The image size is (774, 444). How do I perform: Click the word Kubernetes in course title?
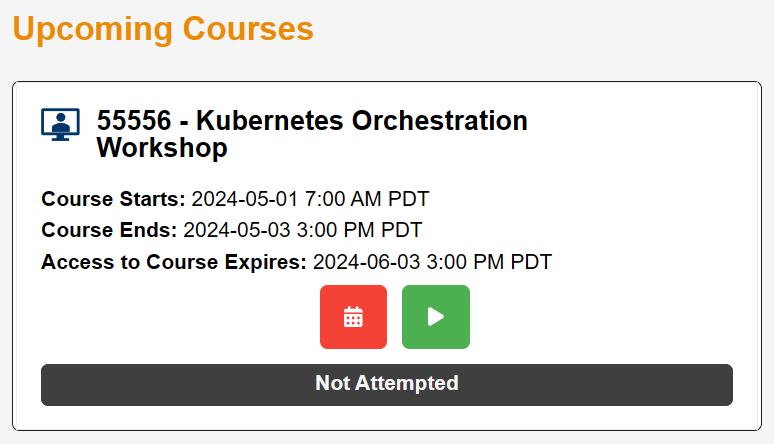(x=270, y=121)
